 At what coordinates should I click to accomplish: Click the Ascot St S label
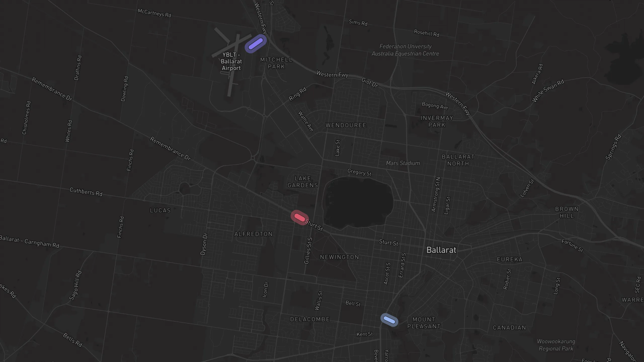tap(387, 274)
